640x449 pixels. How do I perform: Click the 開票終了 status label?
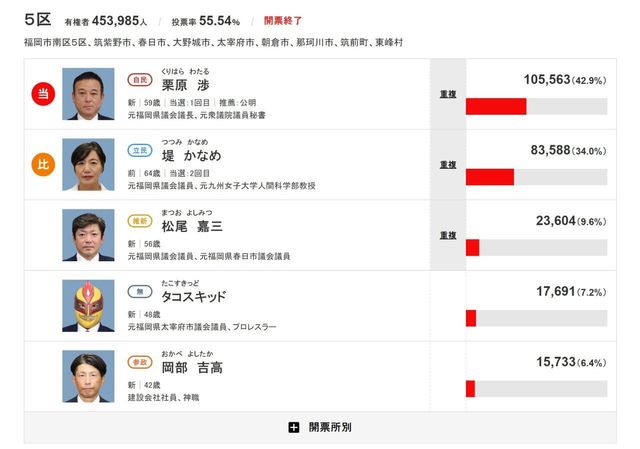point(283,20)
